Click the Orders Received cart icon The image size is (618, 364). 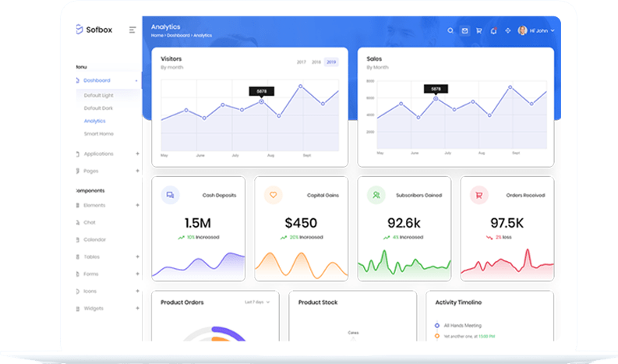coord(479,195)
